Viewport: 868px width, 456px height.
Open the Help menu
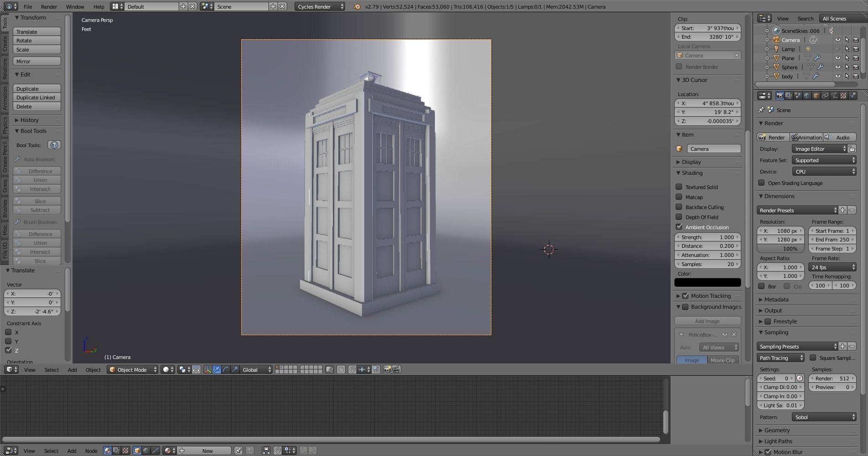pos(98,6)
